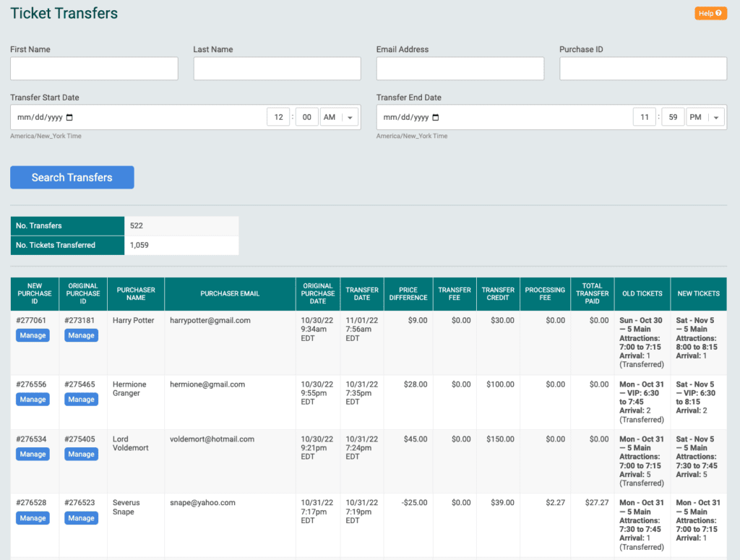Focus the Purchase ID input field
Image resolution: width=740 pixels, height=560 pixels.
point(643,69)
